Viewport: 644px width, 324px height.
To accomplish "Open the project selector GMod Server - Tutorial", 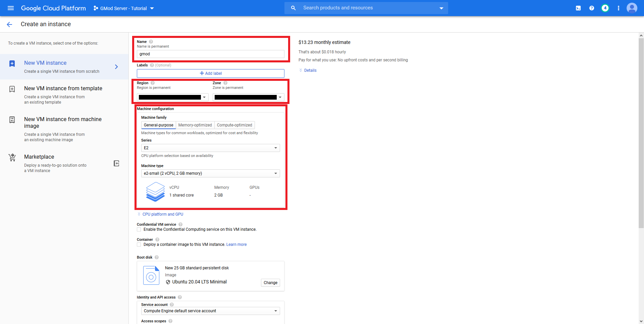I will (x=124, y=8).
